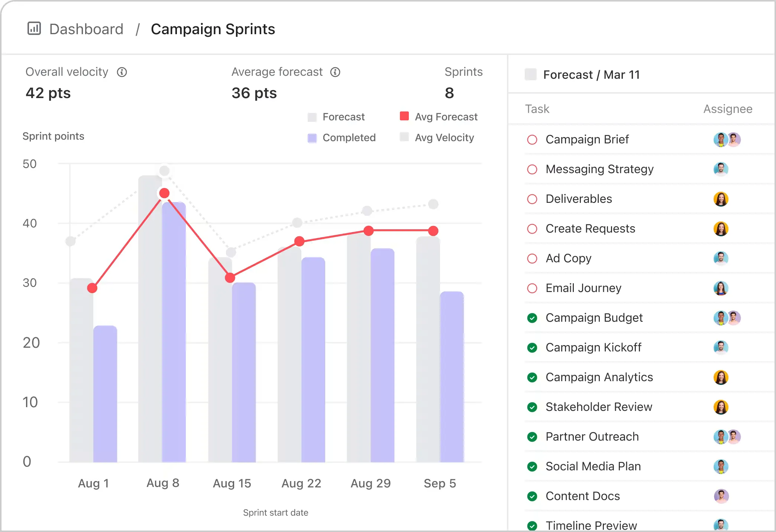This screenshot has width=776, height=532.
Task: Uncheck the completed Stakeholder Review task
Action: (x=532, y=407)
